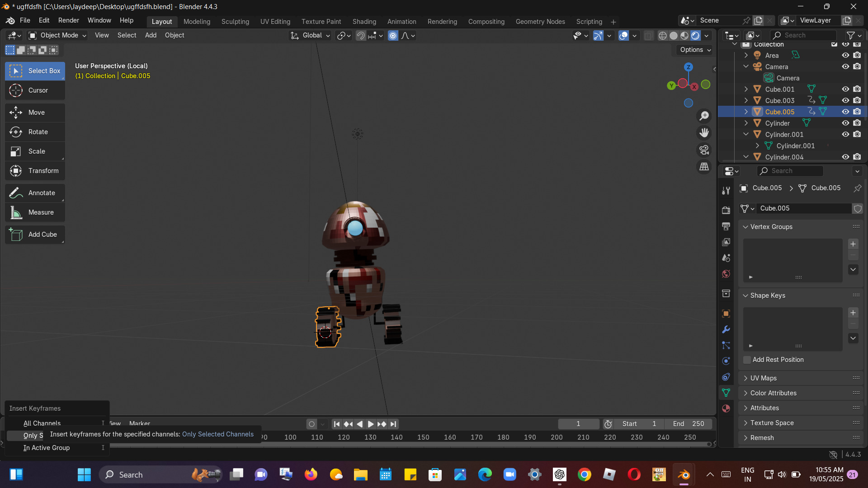Activate the Rotate tool
Viewport: 868px width, 488px height.
click(35, 132)
